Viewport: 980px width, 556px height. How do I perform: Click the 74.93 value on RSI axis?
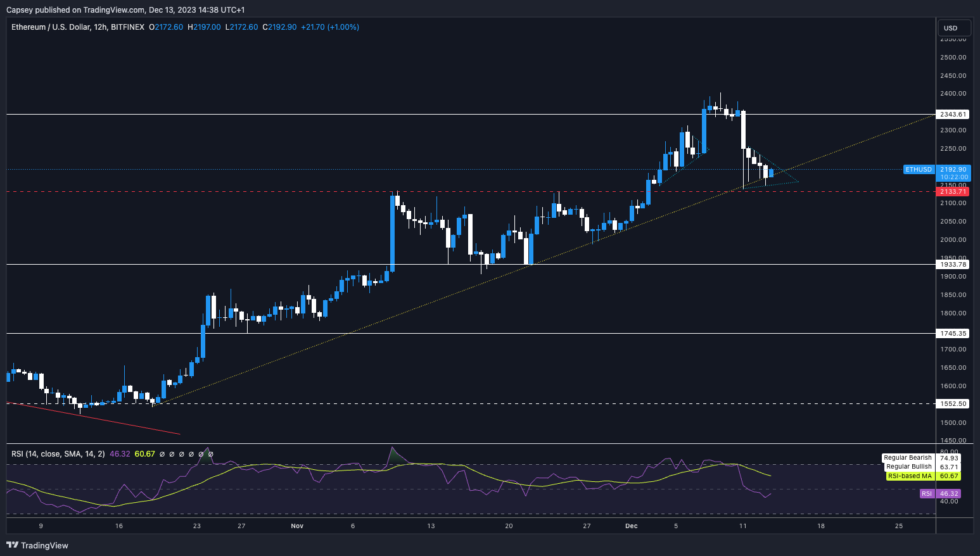pos(949,458)
